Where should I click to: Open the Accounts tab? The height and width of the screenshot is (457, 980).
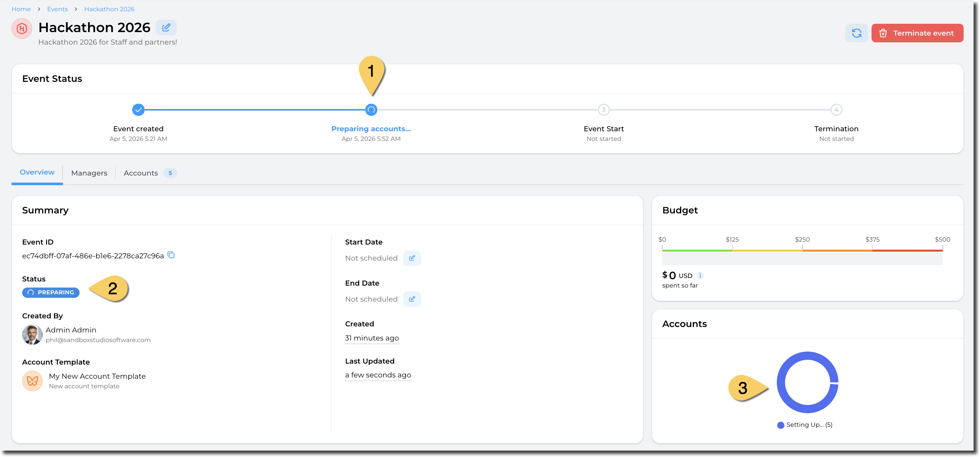(141, 173)
